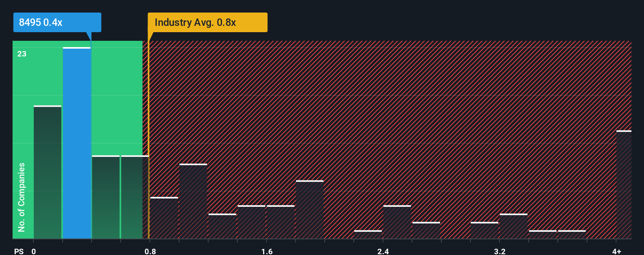Select the bar just right of 3.2 tick

click(x=514, y=226)
